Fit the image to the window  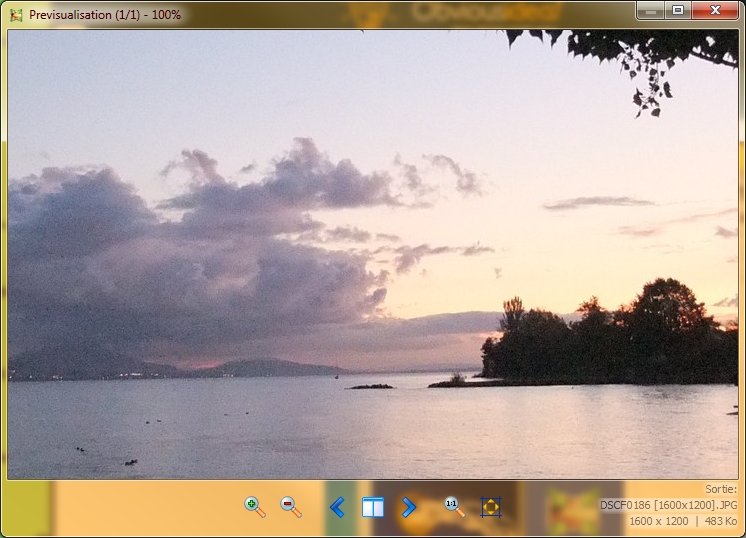pyautogui.click(x=490, y=507)
